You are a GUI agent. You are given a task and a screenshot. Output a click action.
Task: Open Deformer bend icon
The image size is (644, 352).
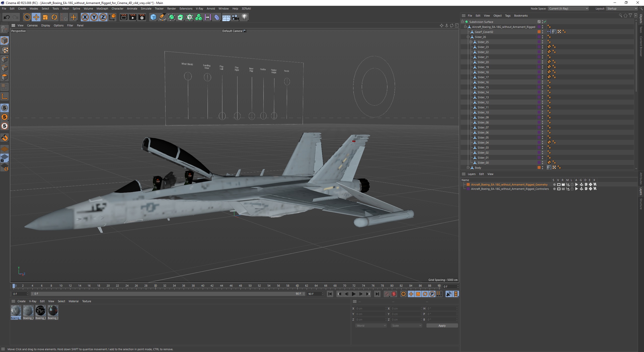[x=217, y=17]
